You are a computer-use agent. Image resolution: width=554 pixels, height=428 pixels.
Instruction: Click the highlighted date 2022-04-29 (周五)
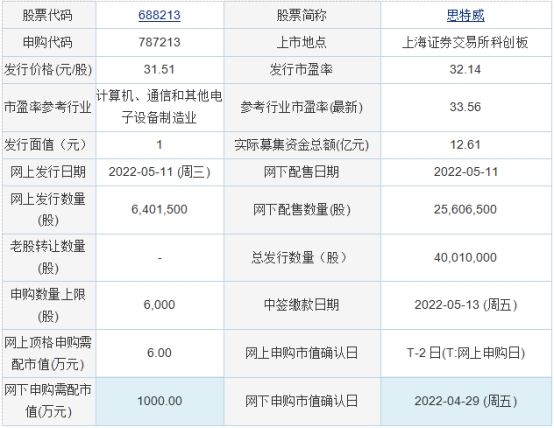pos(466,401)
